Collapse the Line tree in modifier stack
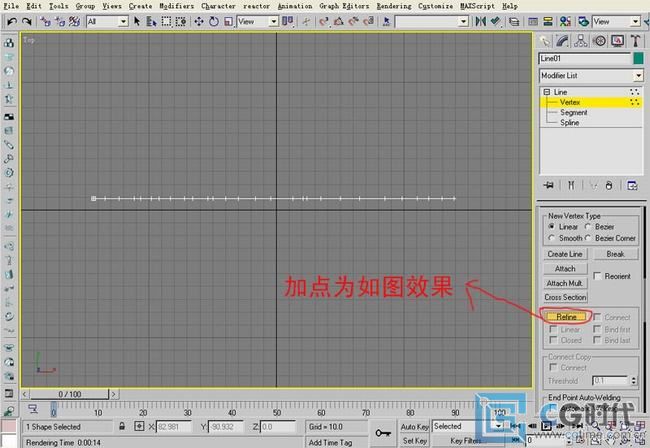Screen dimensions: 650x448 (547, 92)
